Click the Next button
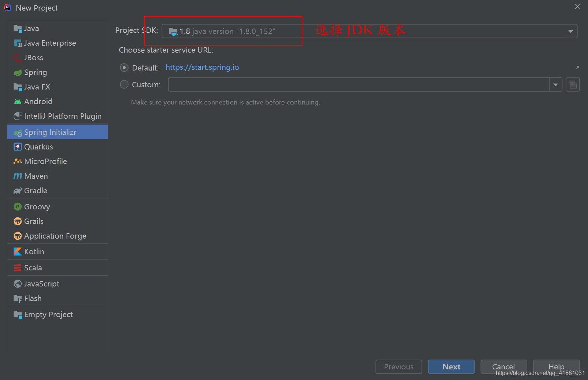The height and width of the screenshot is (380, 588). (451, 367)
